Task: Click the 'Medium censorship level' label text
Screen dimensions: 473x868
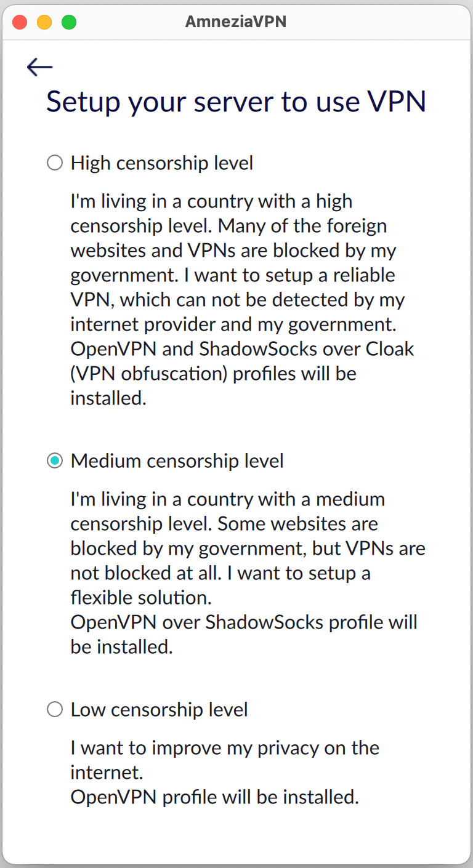Action: pos(177,460)
